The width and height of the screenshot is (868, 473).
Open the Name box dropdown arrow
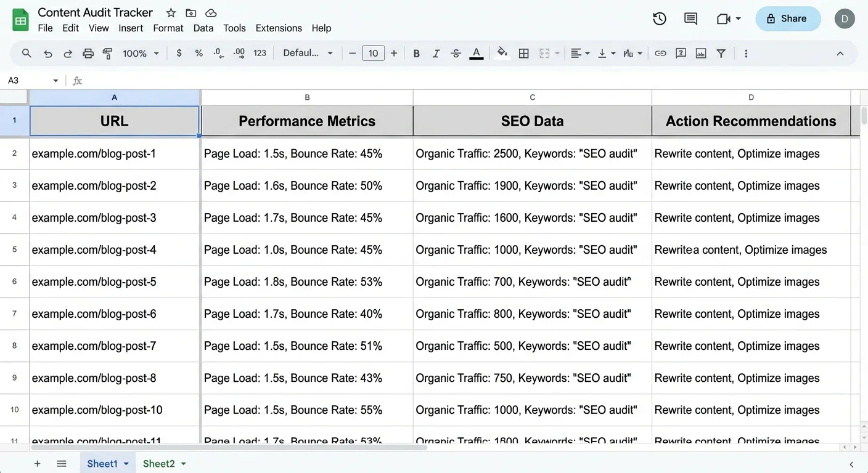click(x=55, y=81)
